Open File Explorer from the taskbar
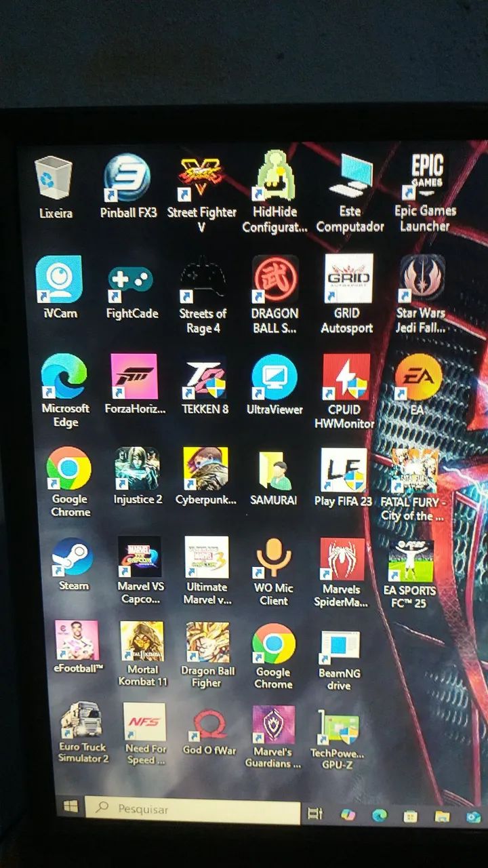This screenshot has width=488, height=868. (x=442, y=816)
